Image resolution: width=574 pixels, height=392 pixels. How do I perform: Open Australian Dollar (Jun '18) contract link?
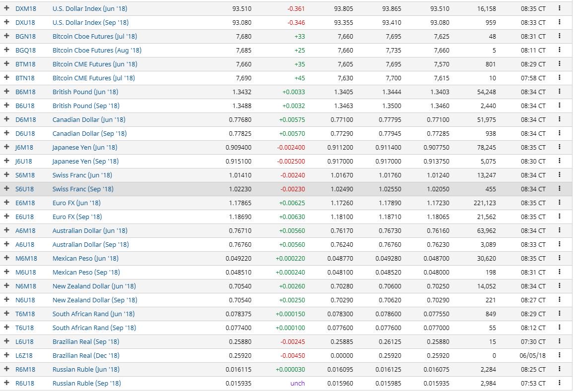[x=90, y=231]
